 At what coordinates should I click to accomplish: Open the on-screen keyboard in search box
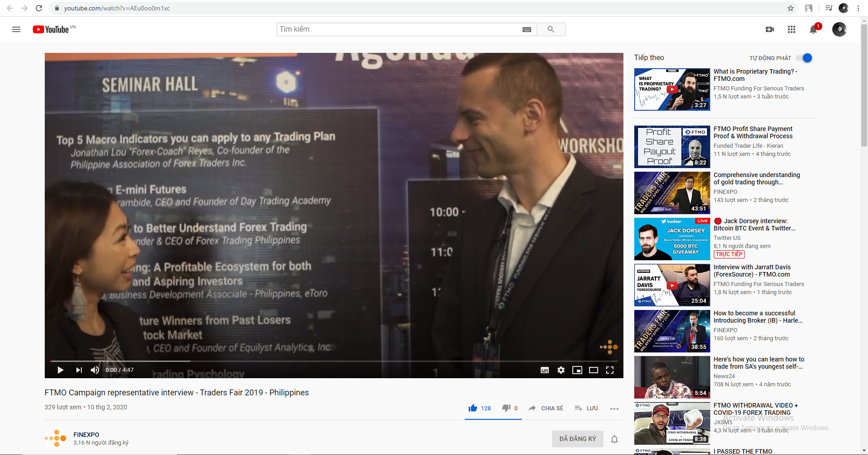pyautogui.click(x=527, y=29)
